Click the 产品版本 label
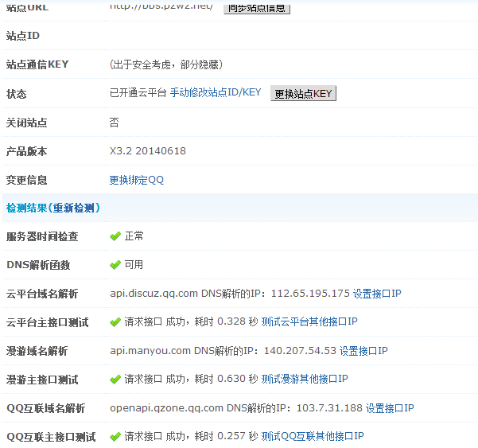478x448 pixels. [x=26, y=151]
